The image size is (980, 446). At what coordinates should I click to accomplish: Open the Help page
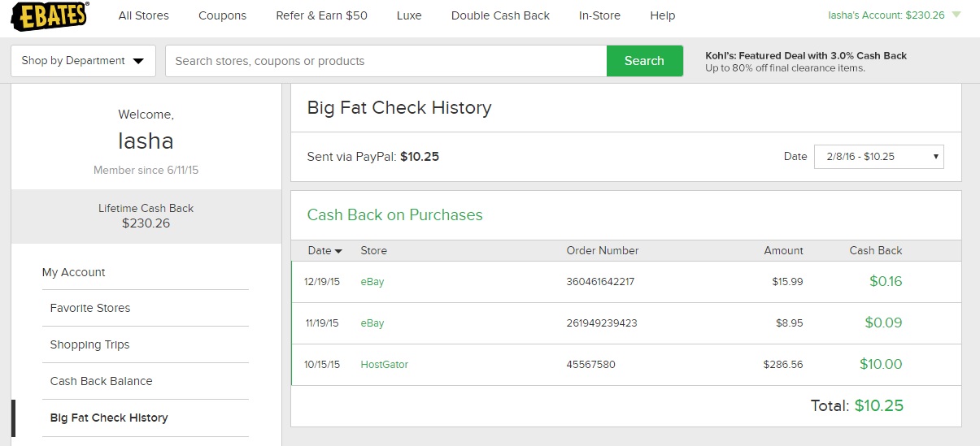click(x=663, y=15)
